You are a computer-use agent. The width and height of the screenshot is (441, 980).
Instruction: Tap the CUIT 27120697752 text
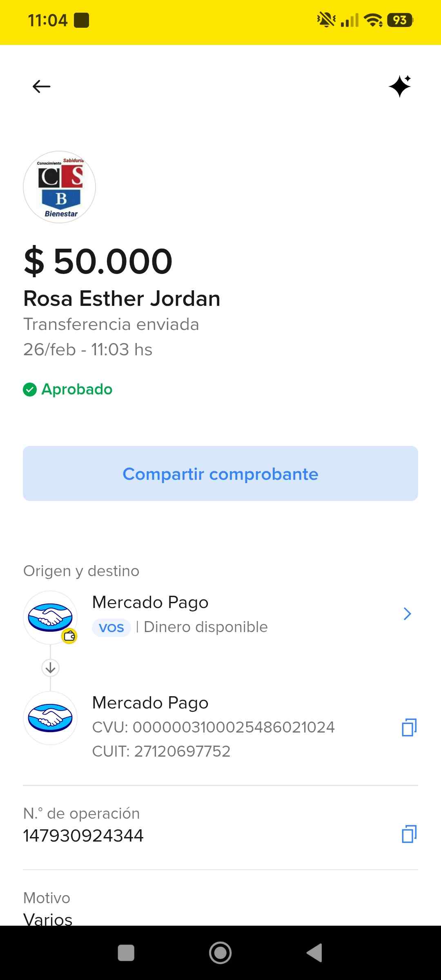pyautogui.click(x=161, y=751)
